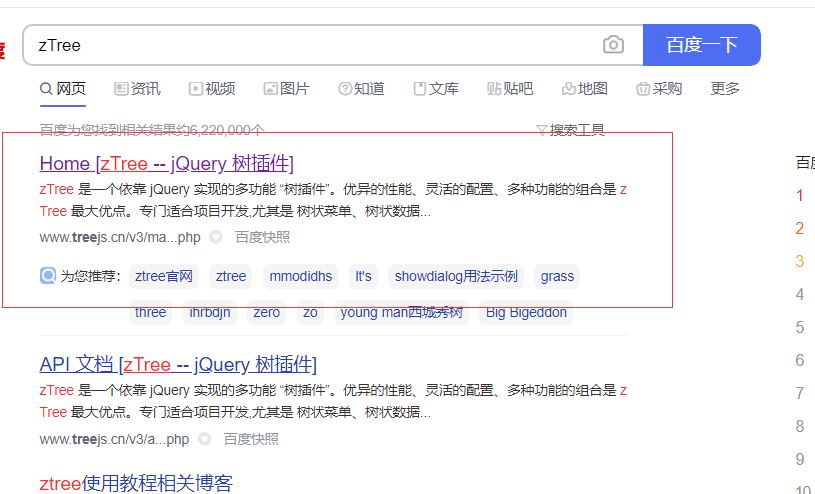Open the www.treejs.cn/v3/ma...php URL link

120,238
